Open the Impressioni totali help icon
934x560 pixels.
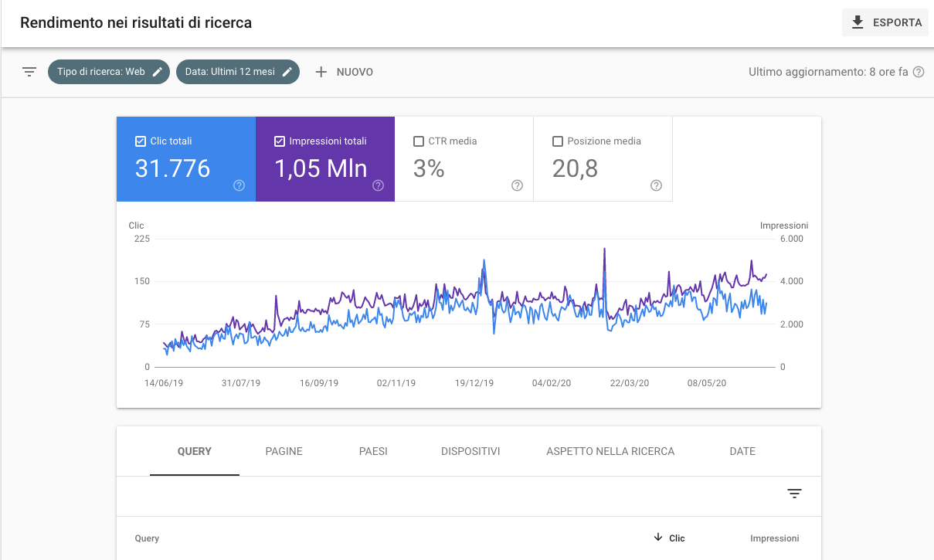coord(378,185)
